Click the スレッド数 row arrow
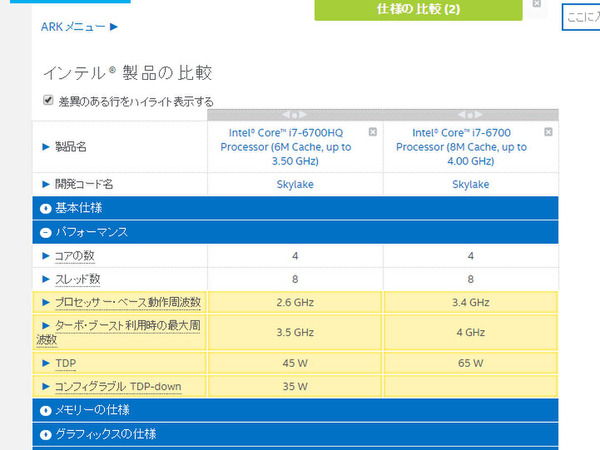The image size is (600, 450). pyautogui.click(x=46, y=279)
